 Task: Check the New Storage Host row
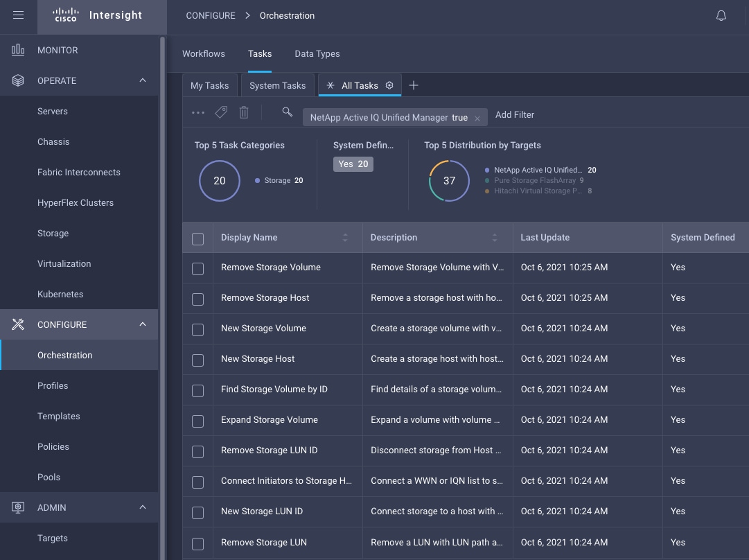(x=197, y=360)
